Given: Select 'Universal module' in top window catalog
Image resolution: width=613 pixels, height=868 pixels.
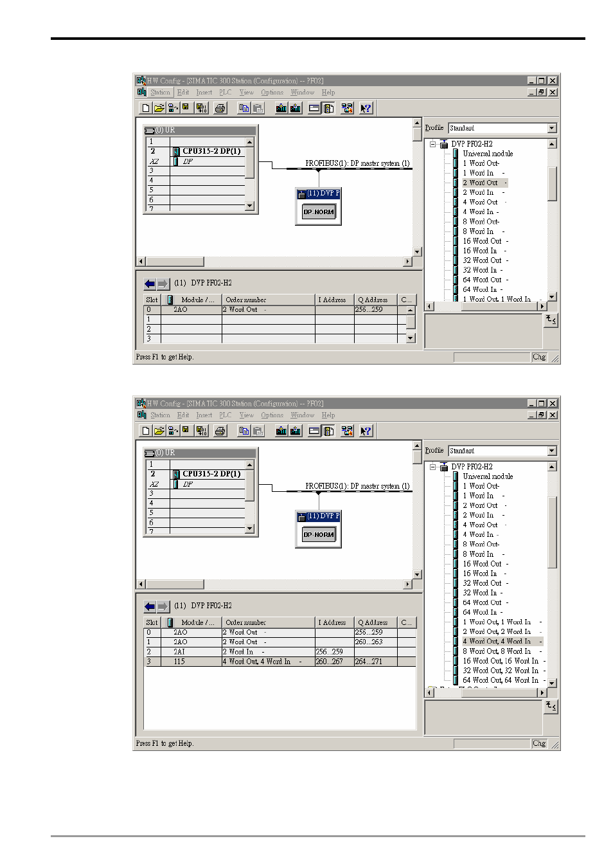Looking at the screenshot, I should point(488,154).
